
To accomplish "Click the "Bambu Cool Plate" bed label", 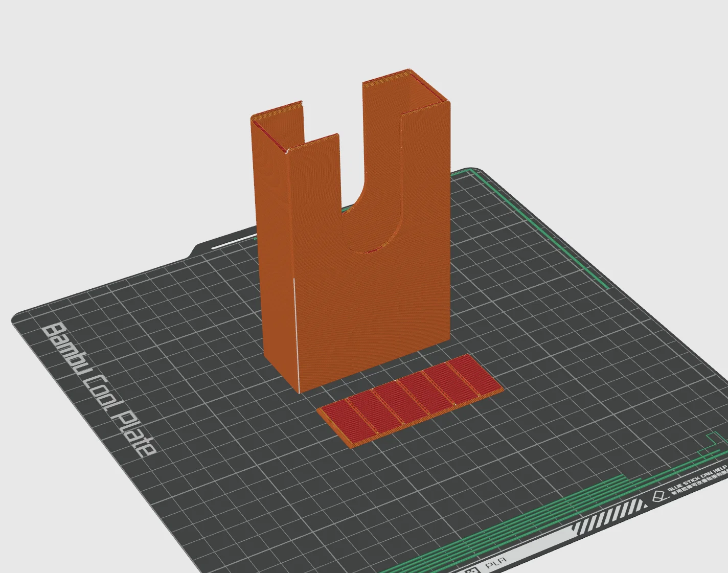I will tap(98, 389).
